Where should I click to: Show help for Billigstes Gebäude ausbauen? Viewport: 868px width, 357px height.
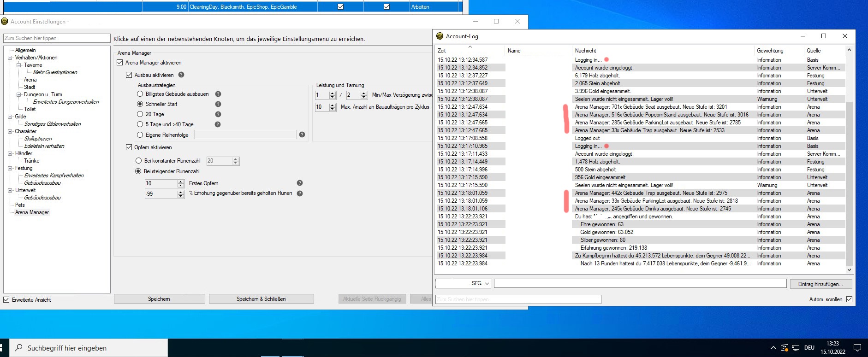tap(218, 94)
